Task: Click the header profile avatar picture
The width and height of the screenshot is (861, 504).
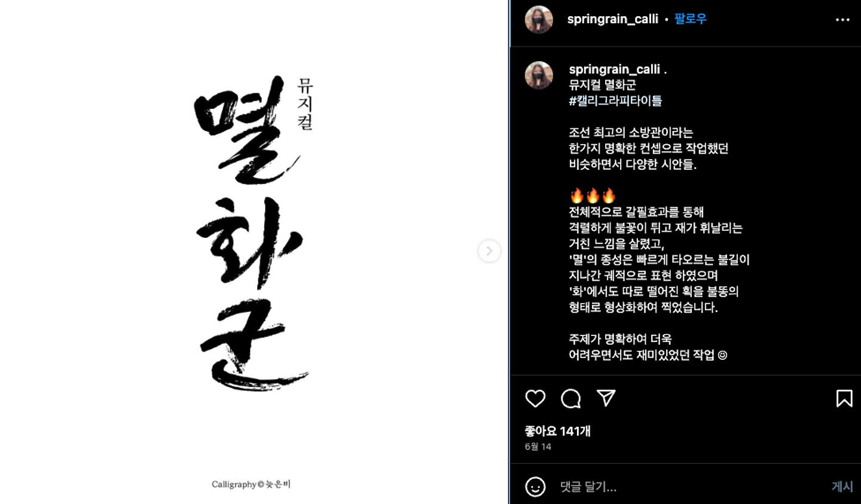Action: point(539,20)
